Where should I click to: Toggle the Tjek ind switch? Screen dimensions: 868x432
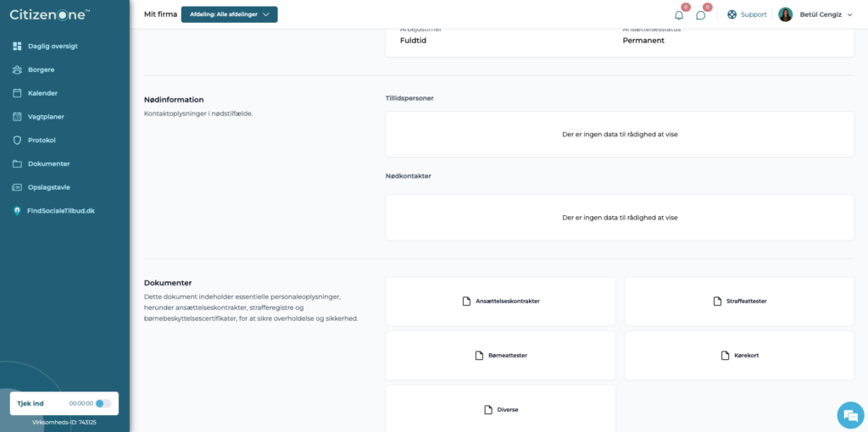click(x=103, y=403)
